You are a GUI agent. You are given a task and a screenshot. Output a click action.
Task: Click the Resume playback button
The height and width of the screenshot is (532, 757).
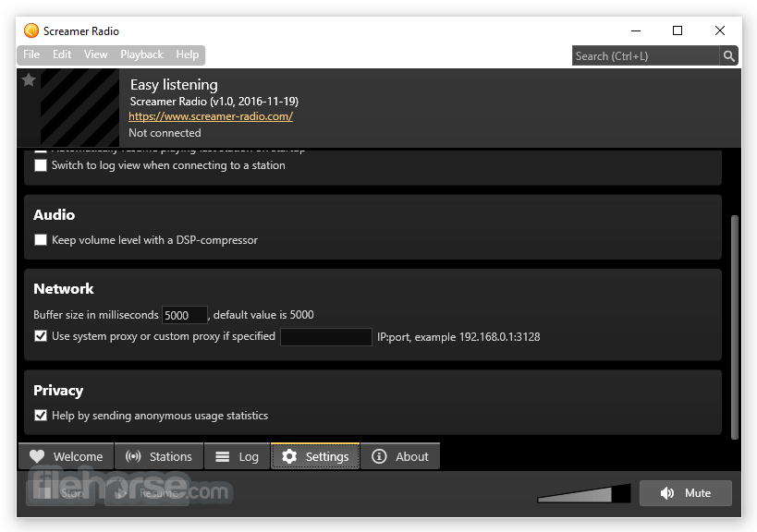point(147,493)
